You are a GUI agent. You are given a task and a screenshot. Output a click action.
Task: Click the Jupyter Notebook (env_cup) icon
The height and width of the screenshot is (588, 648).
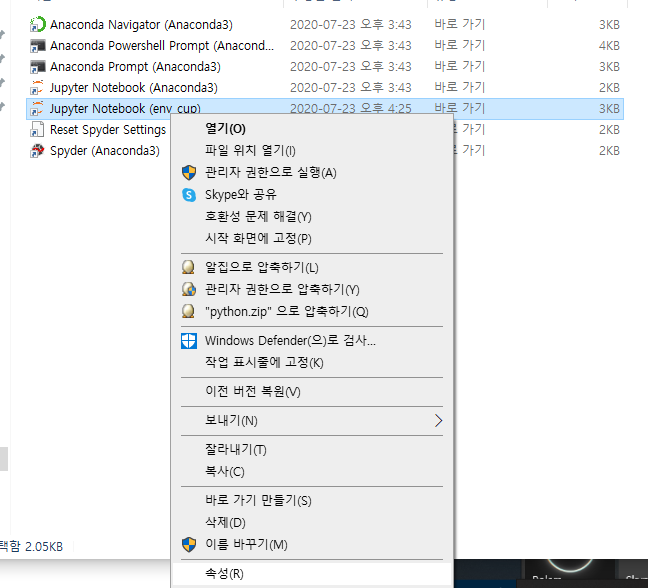pos(37,109)
